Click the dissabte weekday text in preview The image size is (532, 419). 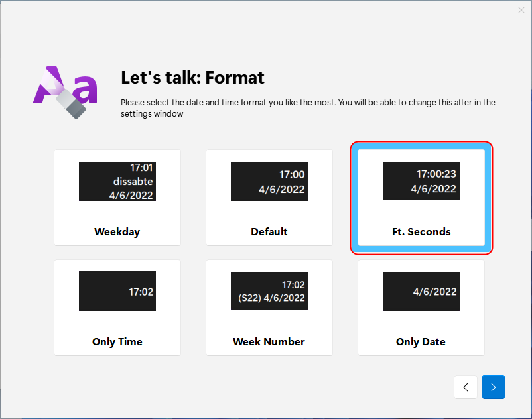[x=133, y=182]
